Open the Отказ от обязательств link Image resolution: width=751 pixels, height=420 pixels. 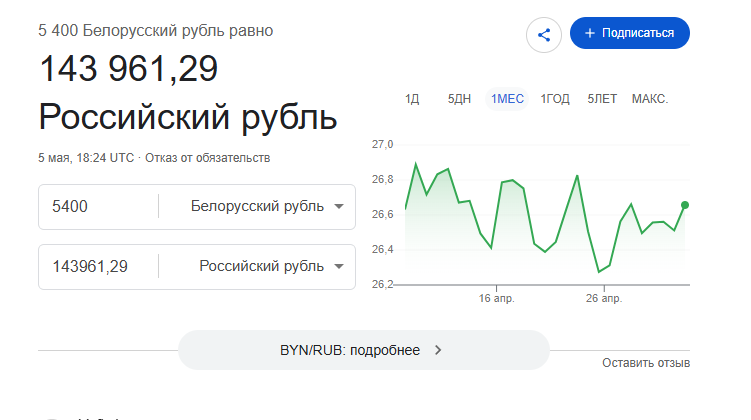pos(207,158)
